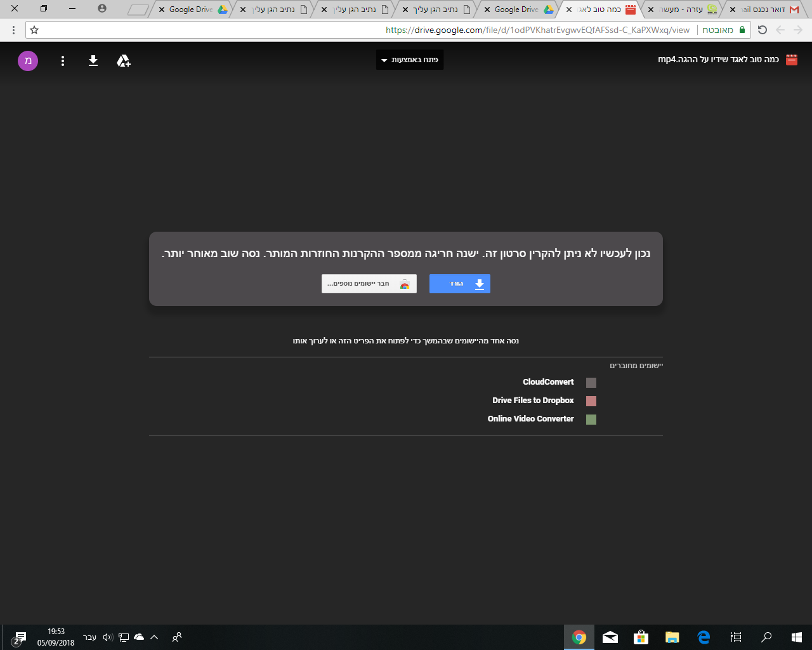Screen dimensions: 812x650
Task: Click the OneDrive cloud tray icon
Action: (139, 637)
